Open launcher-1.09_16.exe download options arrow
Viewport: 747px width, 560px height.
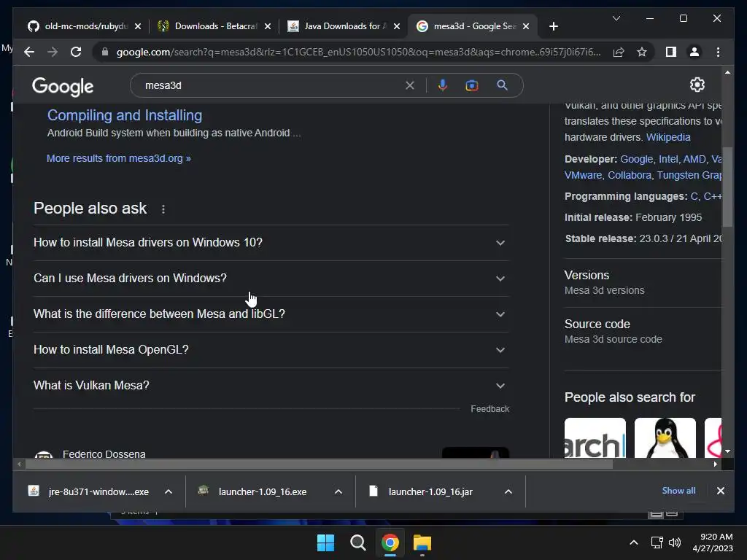(x=338, y=491)
